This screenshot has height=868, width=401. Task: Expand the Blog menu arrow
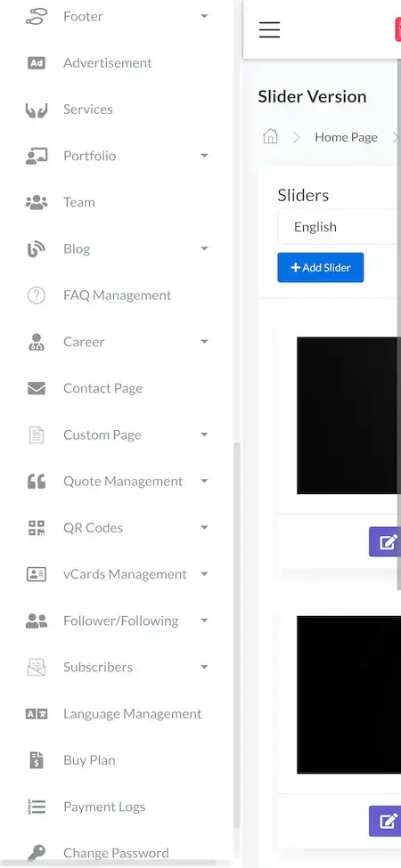[x=204, y=249]
